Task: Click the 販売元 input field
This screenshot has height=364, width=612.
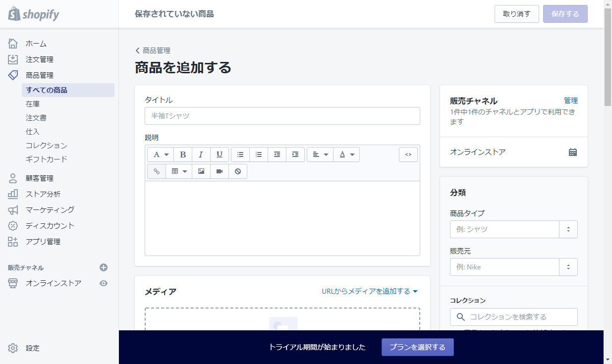Action: pyautogui.click(x=504, y=267)
